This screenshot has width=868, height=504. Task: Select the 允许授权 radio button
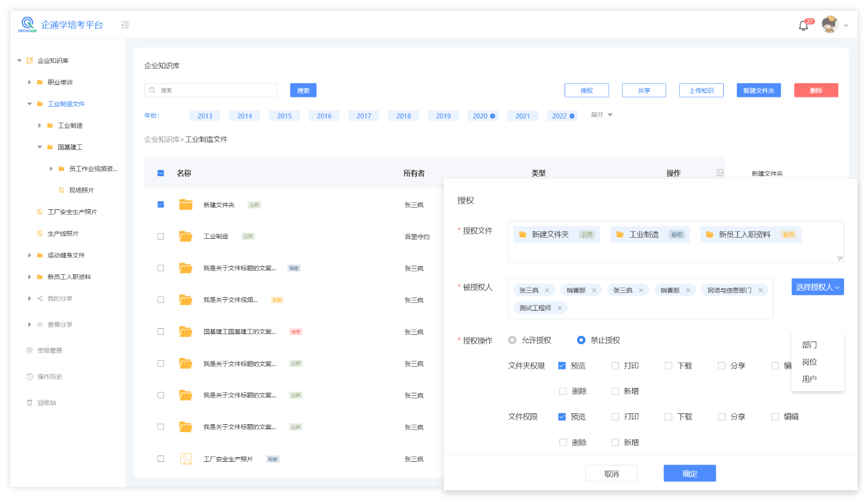[512, 340]
